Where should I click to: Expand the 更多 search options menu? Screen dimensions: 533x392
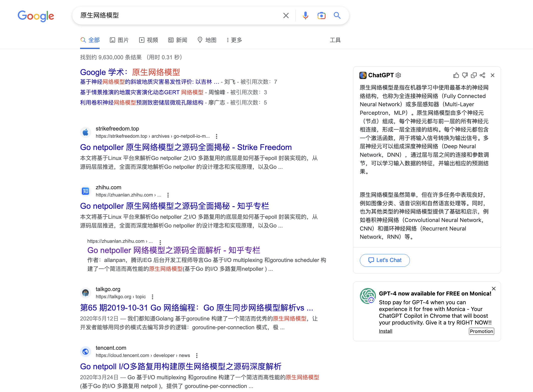[234, 40]
